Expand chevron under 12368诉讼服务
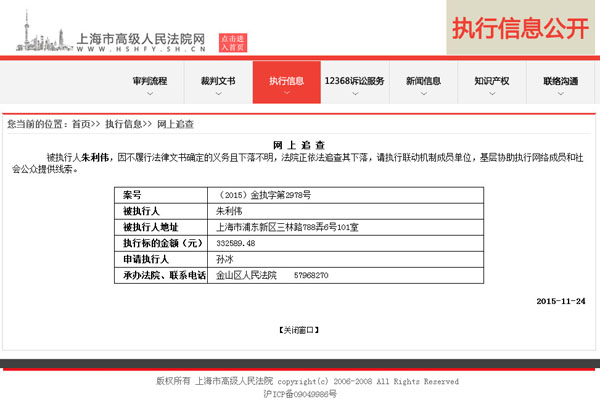 tap(355, 93)
